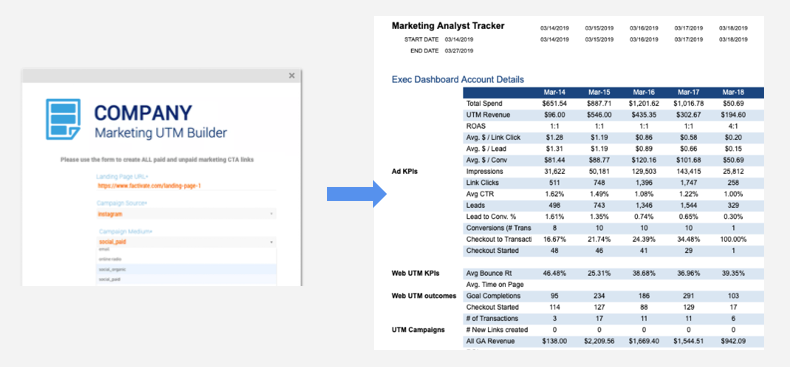Click the Goal Completions row label
Screen dimensions: 790x367
(493, 296)
